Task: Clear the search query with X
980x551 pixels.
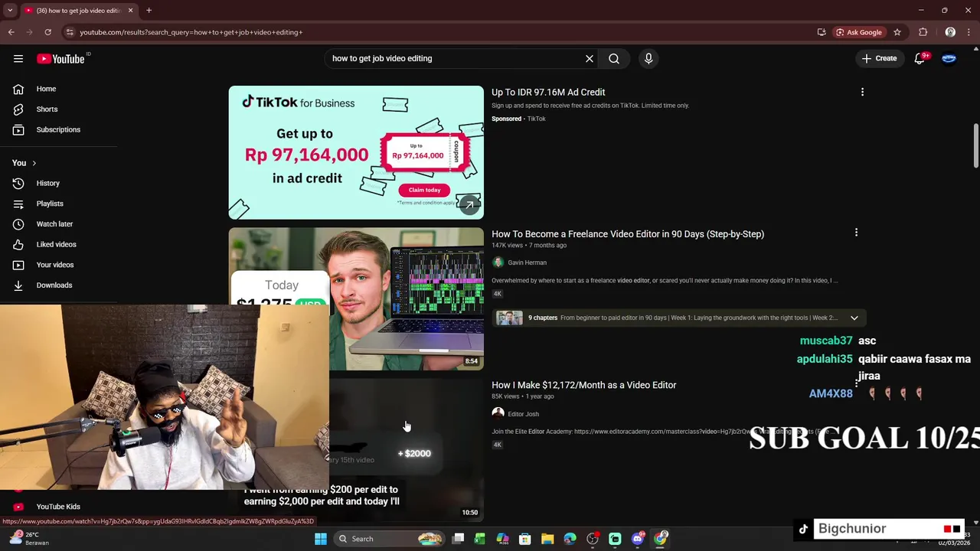Action: coord(590,58)
